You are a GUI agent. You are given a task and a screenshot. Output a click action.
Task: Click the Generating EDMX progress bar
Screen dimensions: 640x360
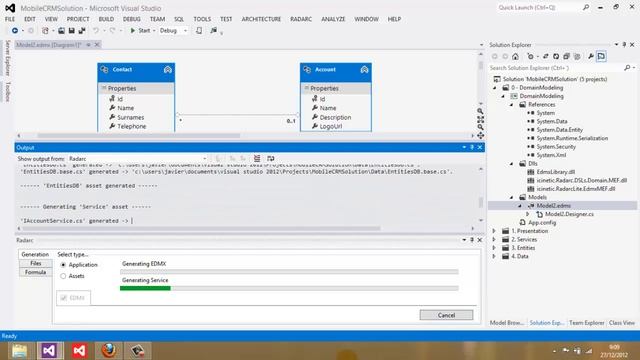click(289, 272)
